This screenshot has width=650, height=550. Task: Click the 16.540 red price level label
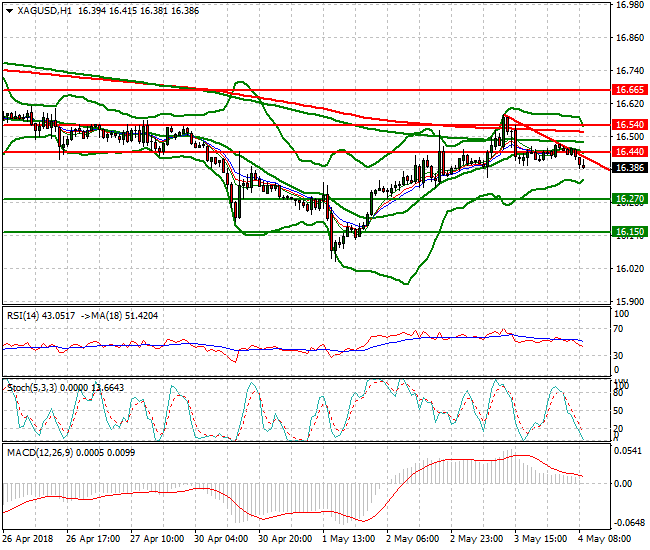pyautogui.click(x=629, y=125)
